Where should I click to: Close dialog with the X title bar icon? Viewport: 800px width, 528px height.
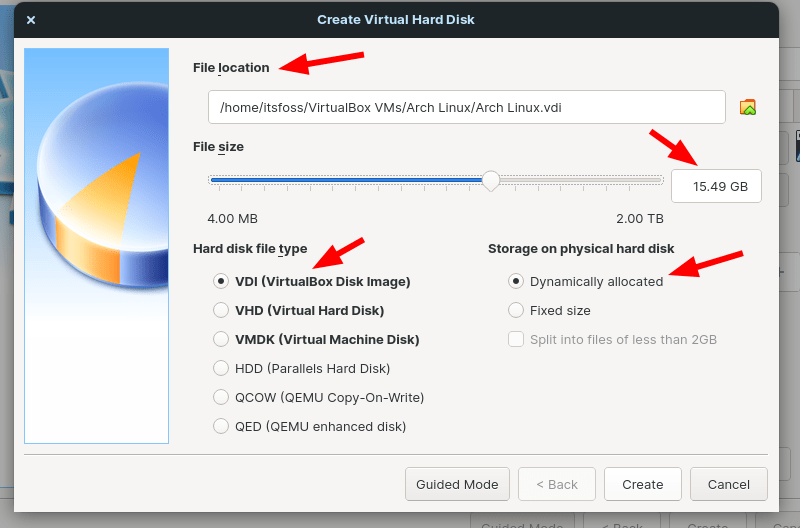click(x=31, y=19)
